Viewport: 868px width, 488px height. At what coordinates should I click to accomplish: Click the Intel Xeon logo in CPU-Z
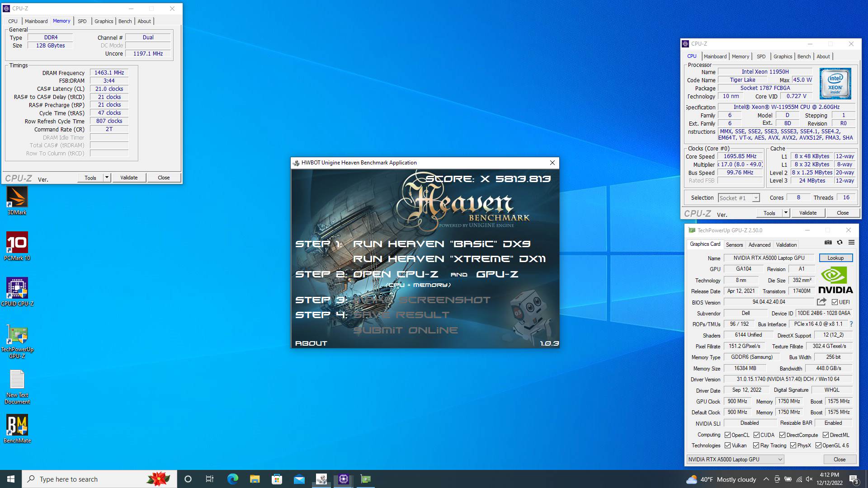[835, 84]
